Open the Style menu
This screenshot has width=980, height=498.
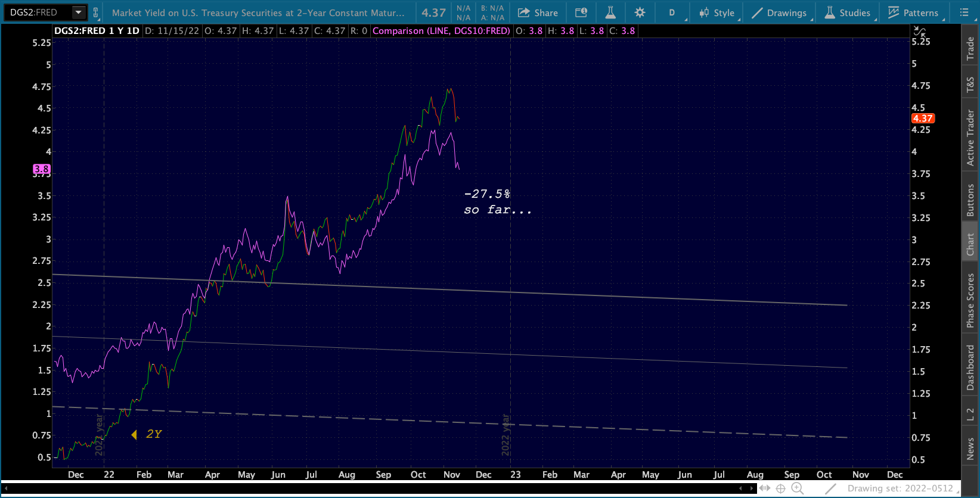tap(717, 13)
